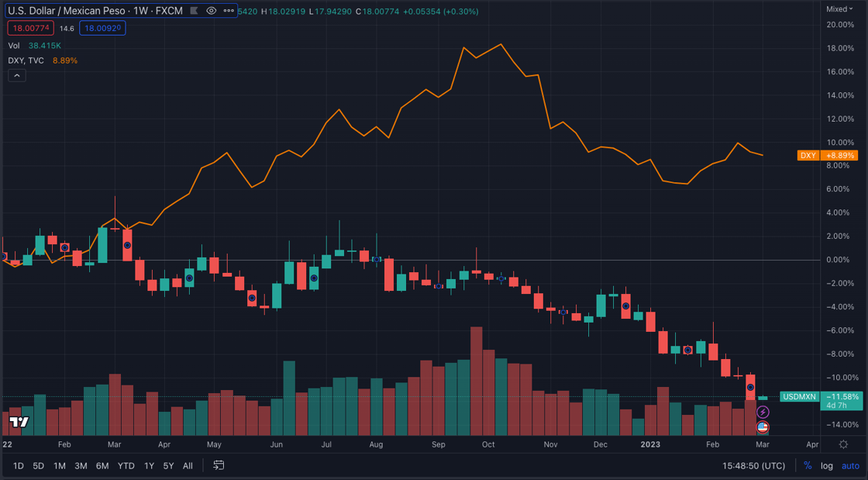The height and width of the screenshot is (480, 868).
Task: Click the purple lightning event icon
Action: (763, 412)
